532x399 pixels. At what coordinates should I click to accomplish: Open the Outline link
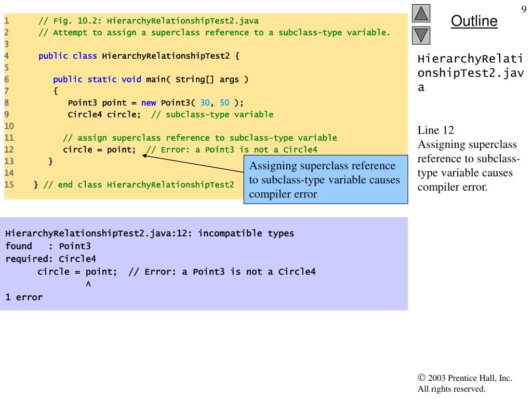click(474, 21)
